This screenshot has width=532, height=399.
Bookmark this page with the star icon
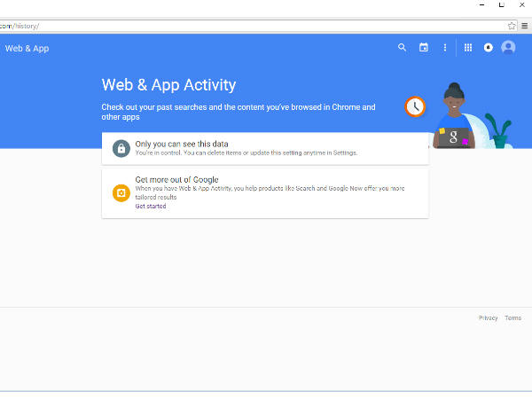[512, 26]
